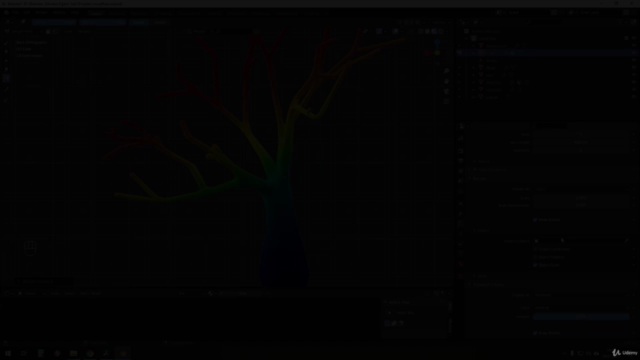Select the Average weight tool
640x360 pixels.
pyautogui.click(x=6, y=60)
